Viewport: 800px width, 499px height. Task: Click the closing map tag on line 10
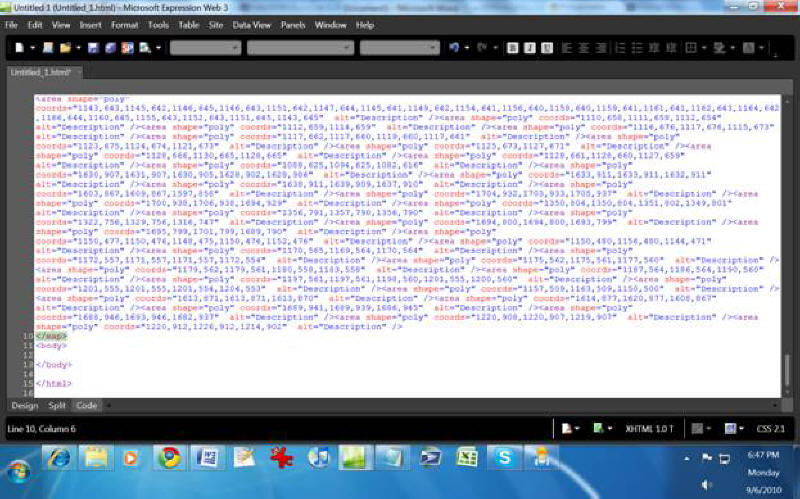pyautogui.click(x=51, y=336)
